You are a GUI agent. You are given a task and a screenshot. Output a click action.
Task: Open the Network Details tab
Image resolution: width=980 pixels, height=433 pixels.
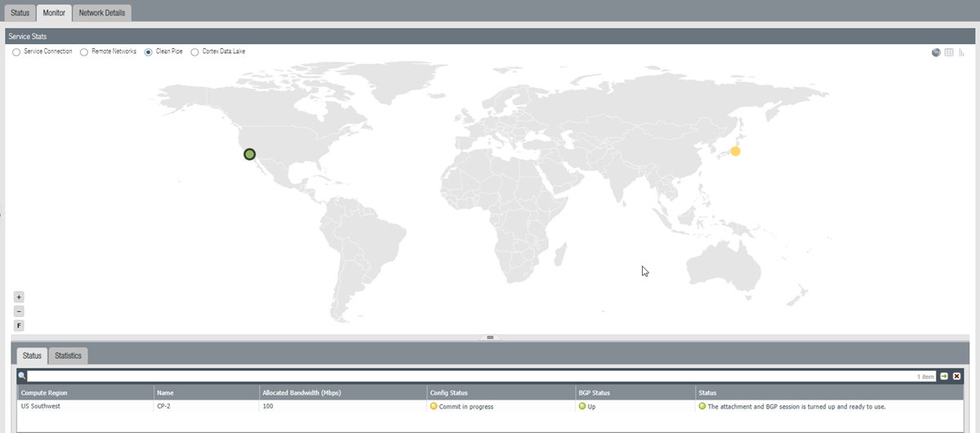coord(101,13)
